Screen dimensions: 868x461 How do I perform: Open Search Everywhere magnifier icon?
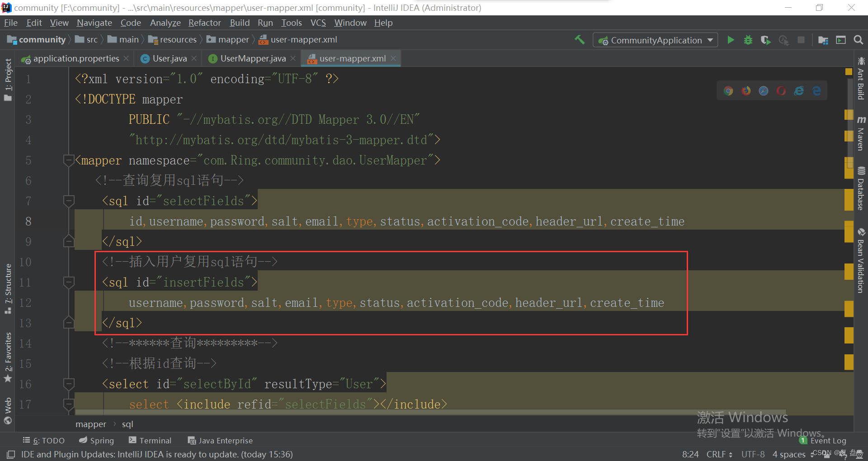click(858, 40)
